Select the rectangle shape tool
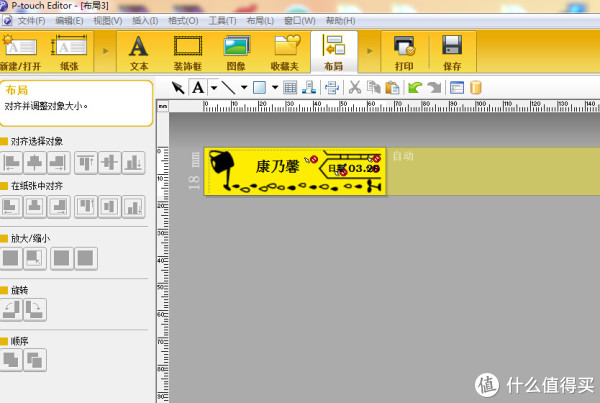 coord(259,88)
